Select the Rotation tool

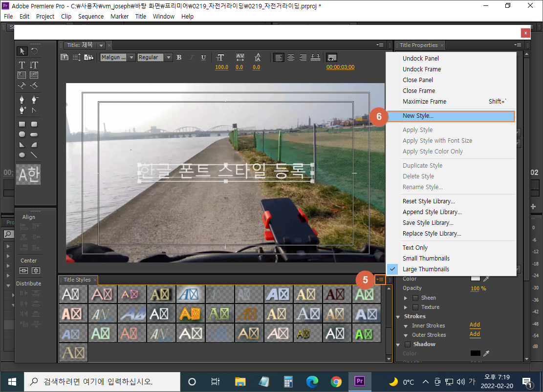[34, 51]
